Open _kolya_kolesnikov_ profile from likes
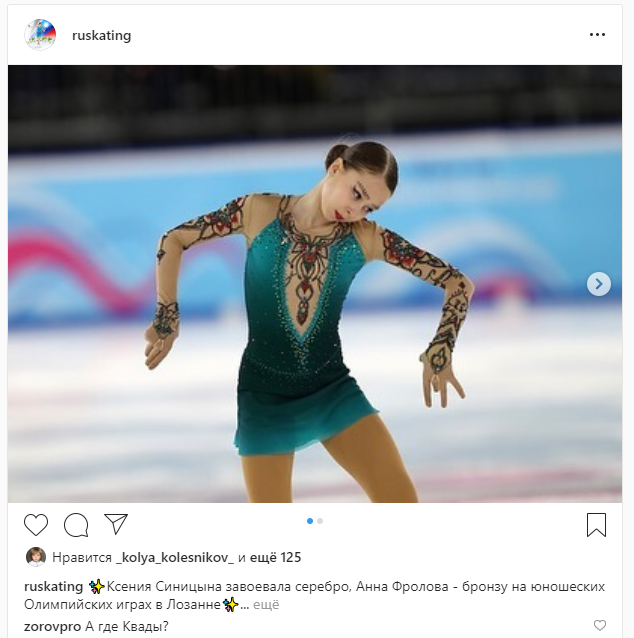This screenshot has width=634, height=638. [x=175, y=557]
